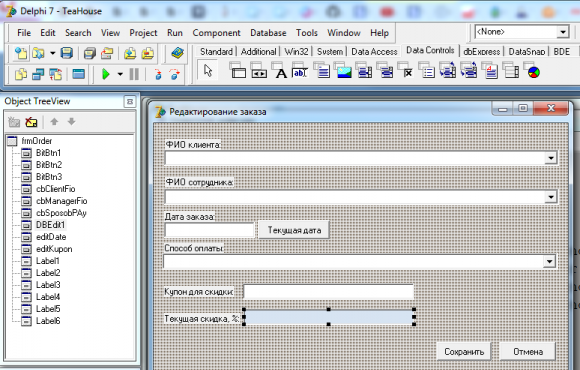This screenshot has height=370, width=580.
Task: Select the DBChart component icon
Action: (x=533, y=71)
